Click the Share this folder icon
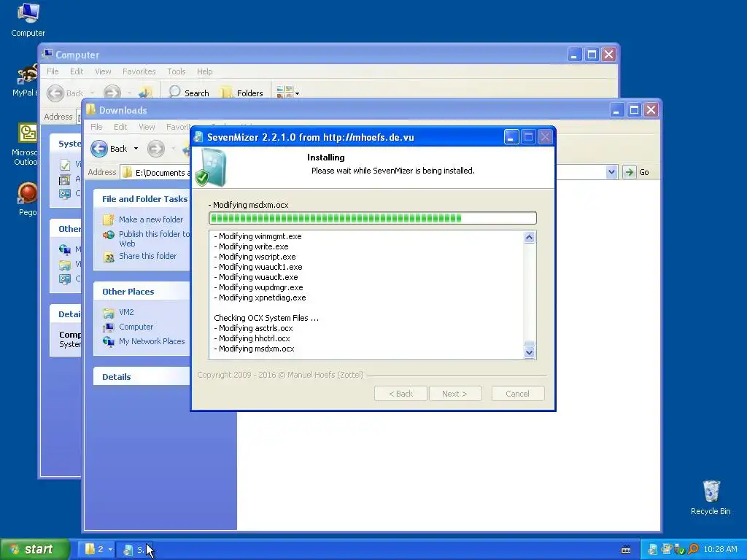This screenshot has height=560, width=747. coord(109,257)
